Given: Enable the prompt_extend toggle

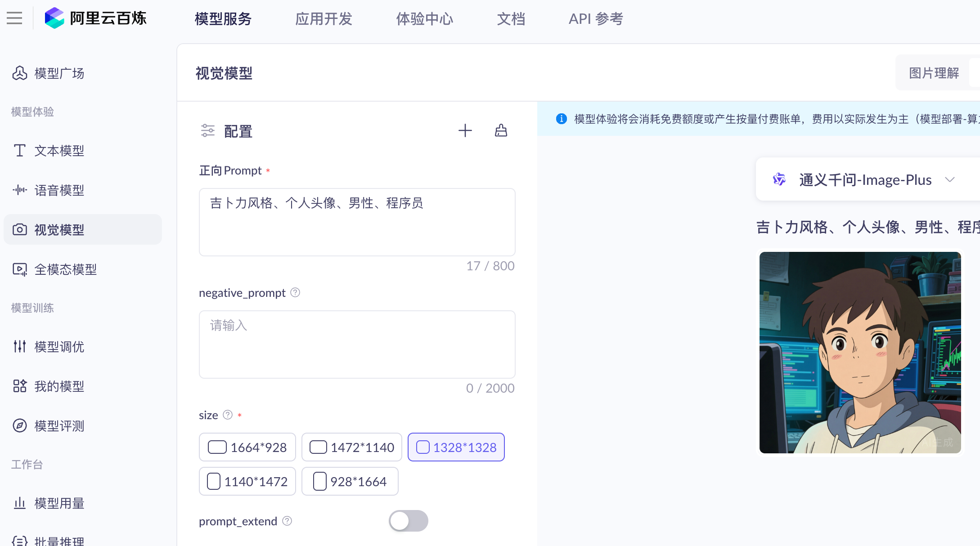Looking at the screenshot, I should point(408,520).
